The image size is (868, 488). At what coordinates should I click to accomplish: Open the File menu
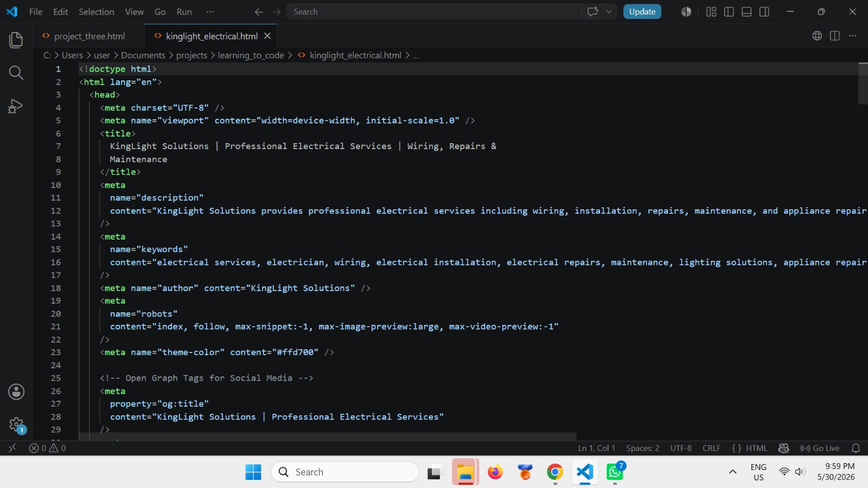(36, 12)
